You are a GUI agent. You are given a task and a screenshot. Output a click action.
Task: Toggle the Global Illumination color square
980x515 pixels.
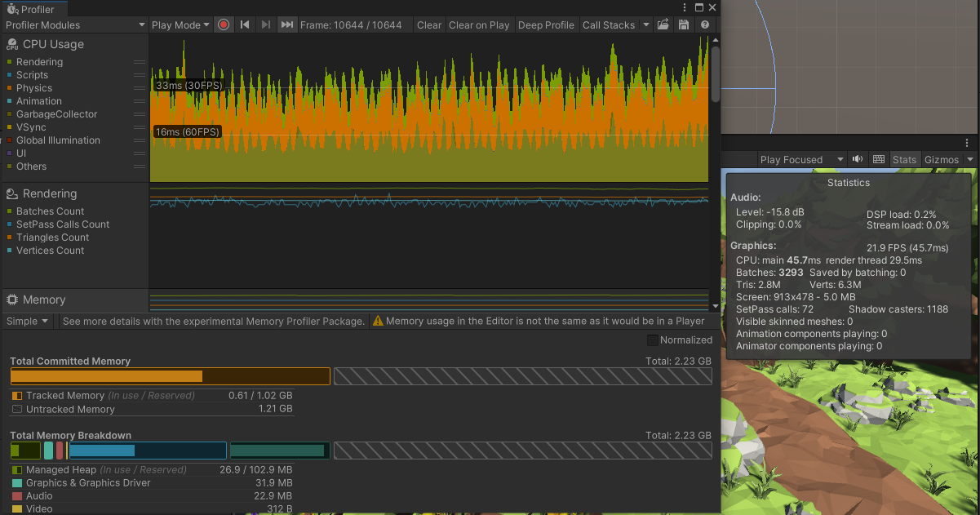pos(9,140)
